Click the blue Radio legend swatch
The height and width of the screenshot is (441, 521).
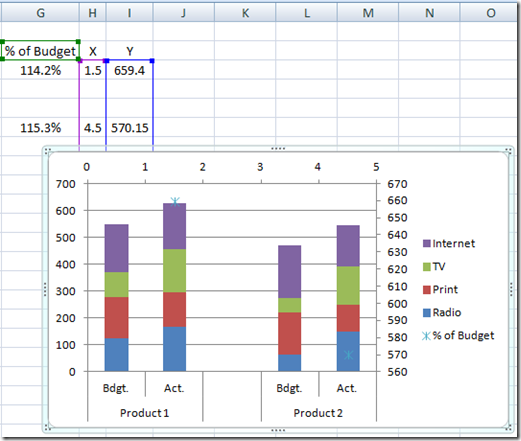tap(427, 313)
